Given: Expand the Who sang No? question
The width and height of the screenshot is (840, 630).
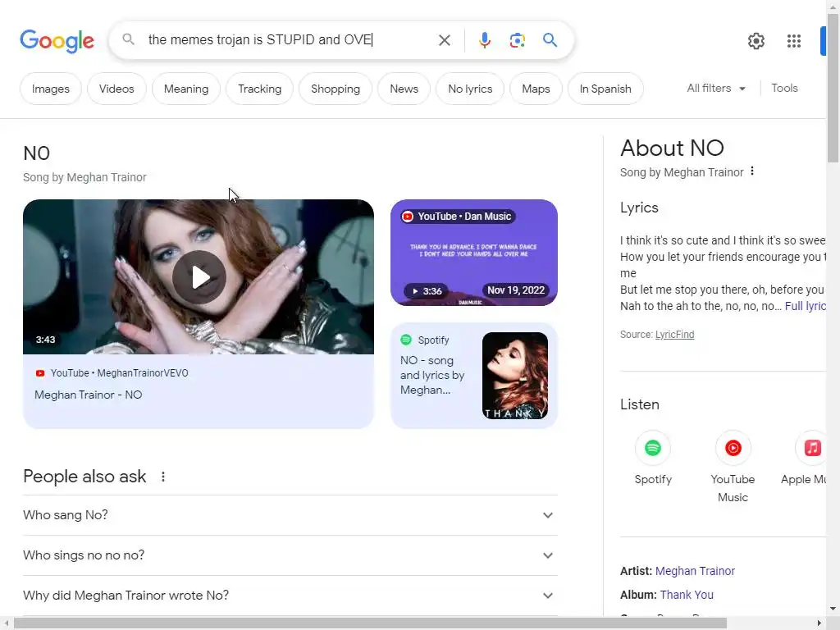Looking at the screenshot, I should 290,515.
